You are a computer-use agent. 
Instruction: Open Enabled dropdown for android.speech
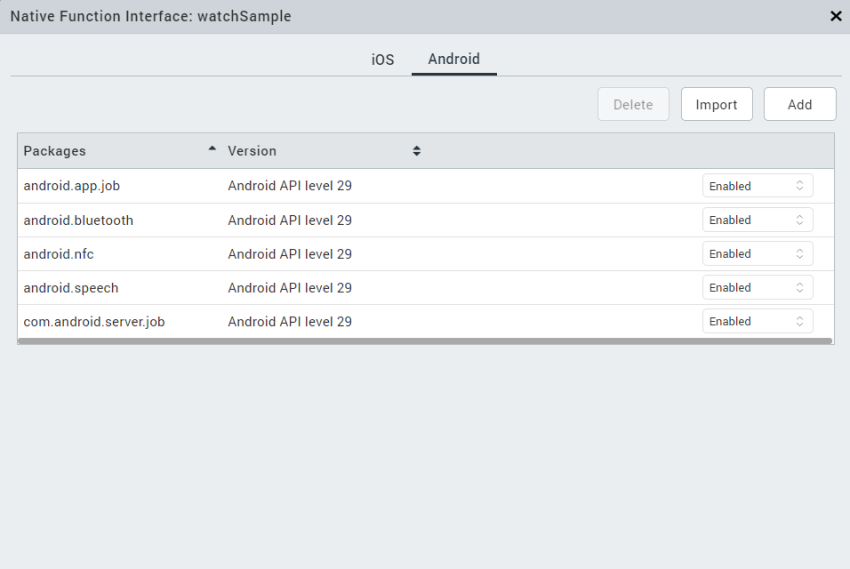tap(757, 288)
